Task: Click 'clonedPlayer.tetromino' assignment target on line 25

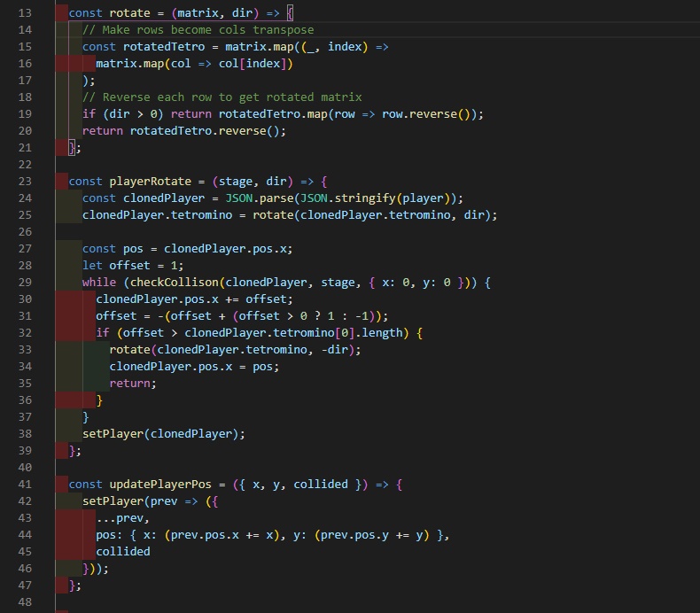Action: pyautogui.click(x=157, y=215)
